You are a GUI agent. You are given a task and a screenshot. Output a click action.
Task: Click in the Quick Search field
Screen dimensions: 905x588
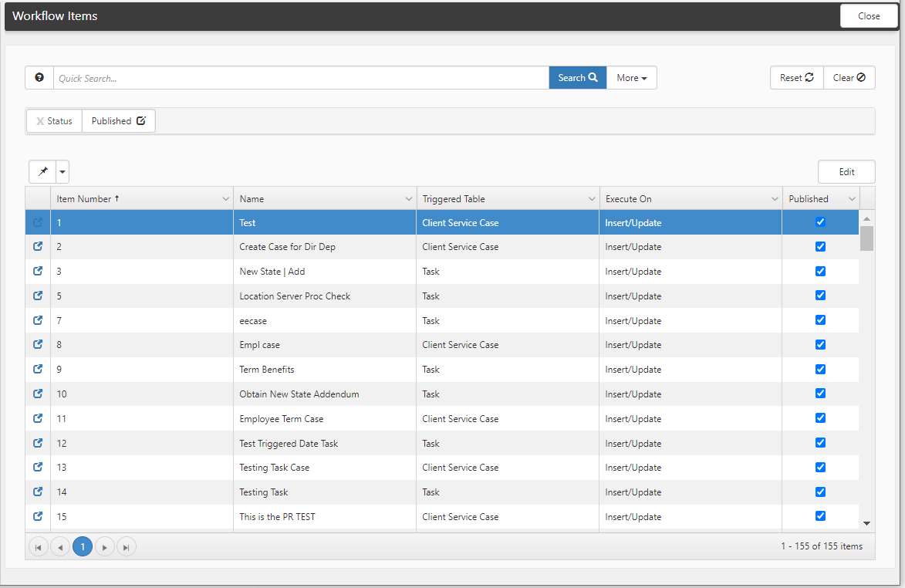pos(301,78)
